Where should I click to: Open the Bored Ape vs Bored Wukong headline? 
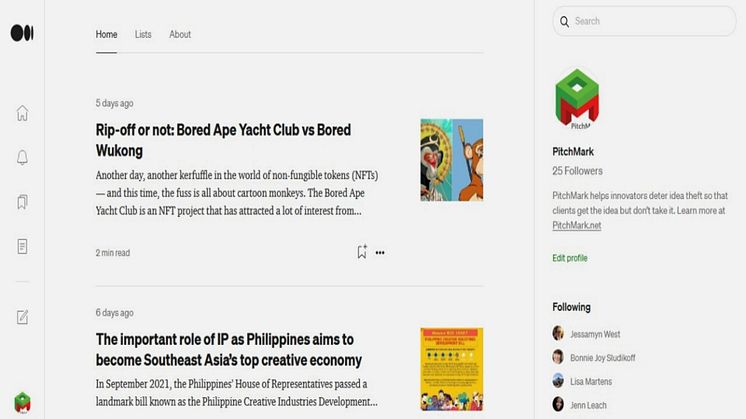(223, 140)
